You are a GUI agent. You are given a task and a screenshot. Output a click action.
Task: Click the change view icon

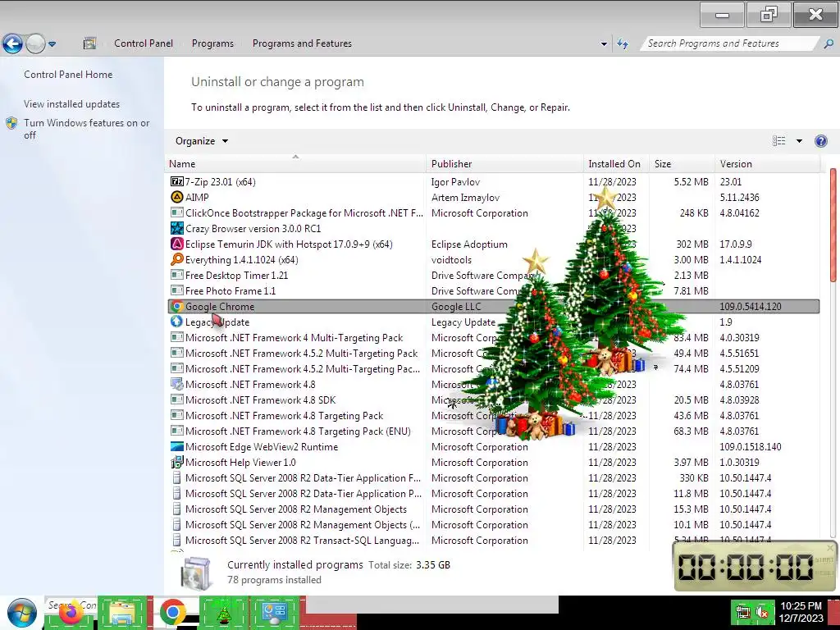click(x=779, y=141)
